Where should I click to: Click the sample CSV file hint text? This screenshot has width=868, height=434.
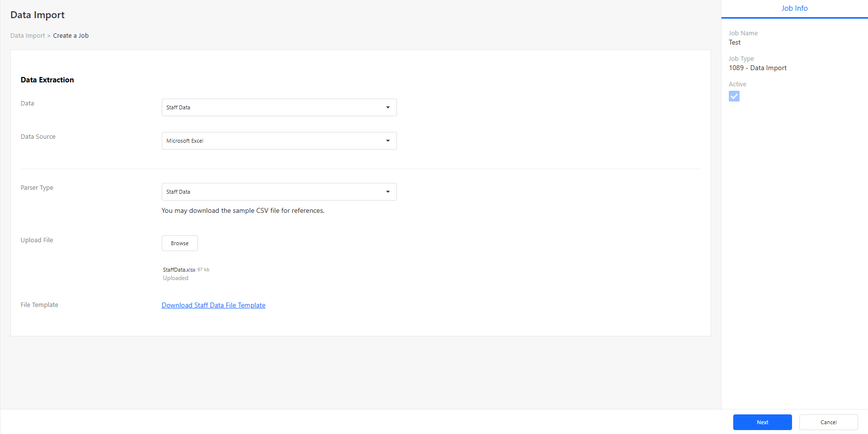pos(243,211)
